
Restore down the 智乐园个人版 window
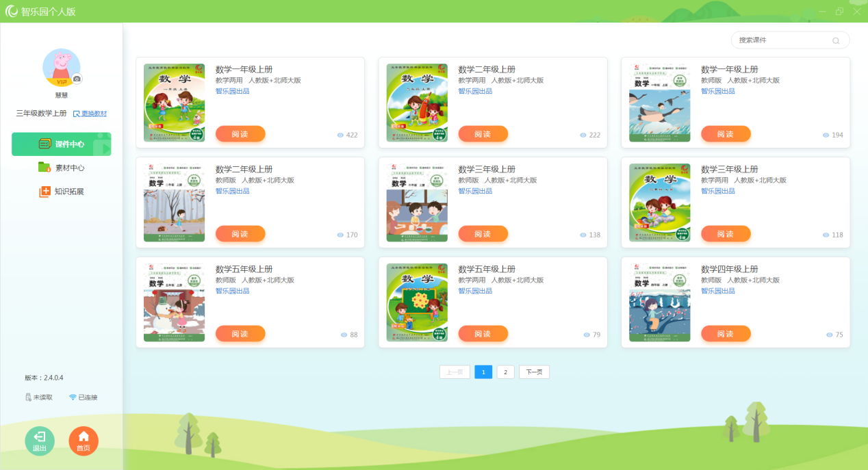[839, 11]
